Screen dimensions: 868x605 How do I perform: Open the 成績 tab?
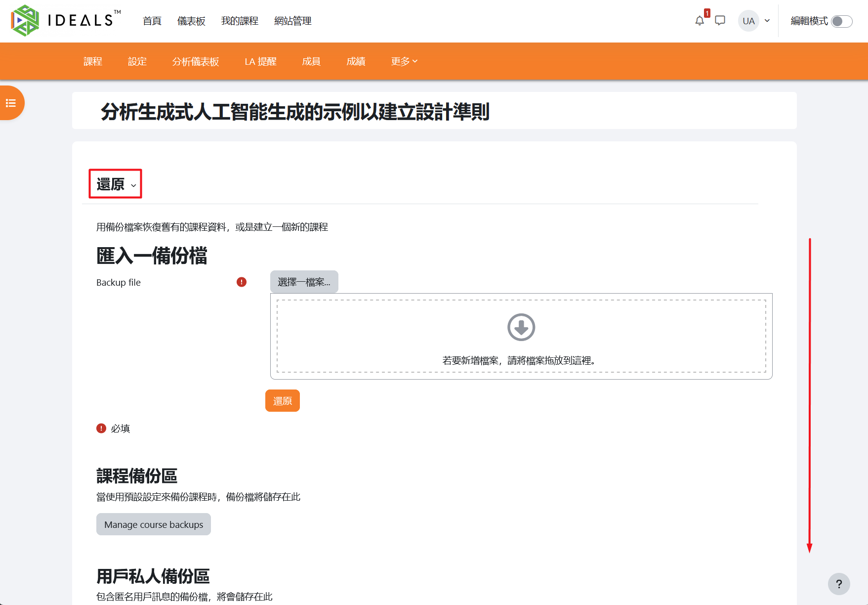coord(356,61)
